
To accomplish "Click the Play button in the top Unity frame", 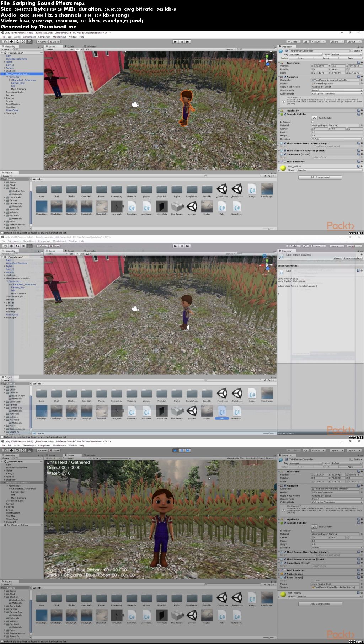I will pos(175,42).
